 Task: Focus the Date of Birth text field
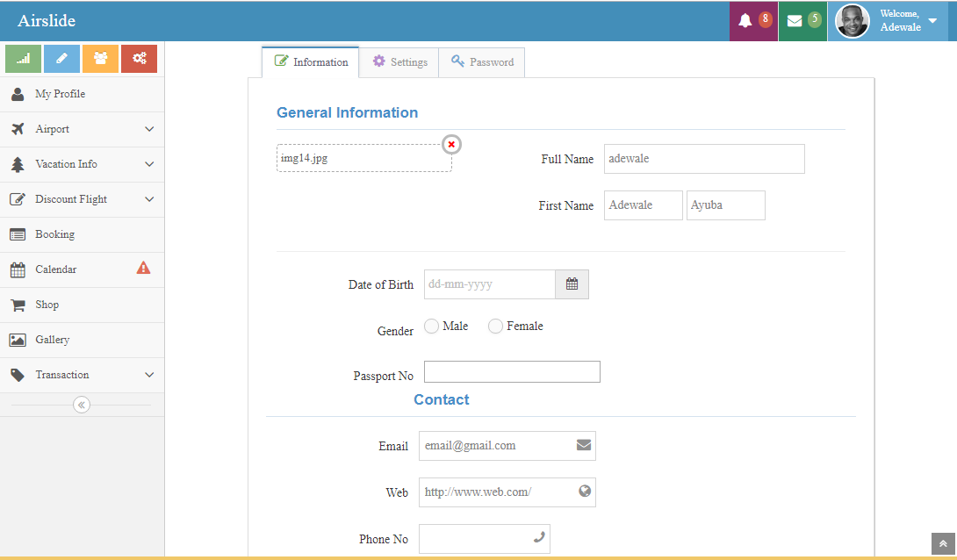point(490,284)
